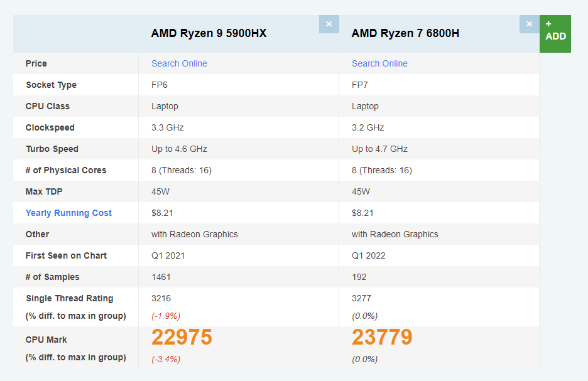This screenshot has height=381, width=588.
Task: Click the 1461 samples value
Action: click(161, 277)
